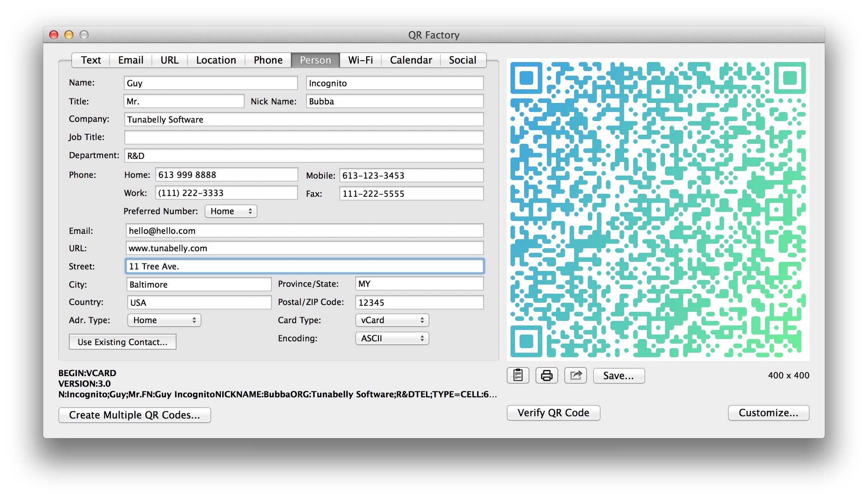Print the QR code via printer icon
Screen dimensions: 868x498
pos(546,375)
